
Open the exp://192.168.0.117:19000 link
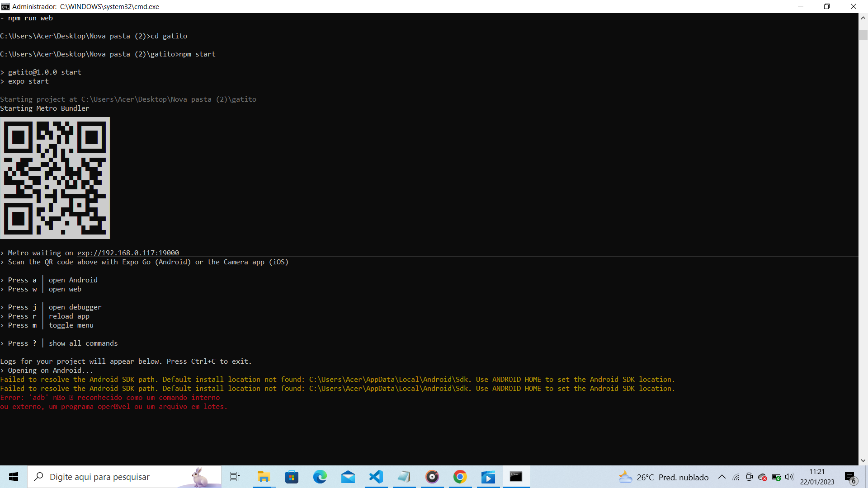(x=127, y=253)
